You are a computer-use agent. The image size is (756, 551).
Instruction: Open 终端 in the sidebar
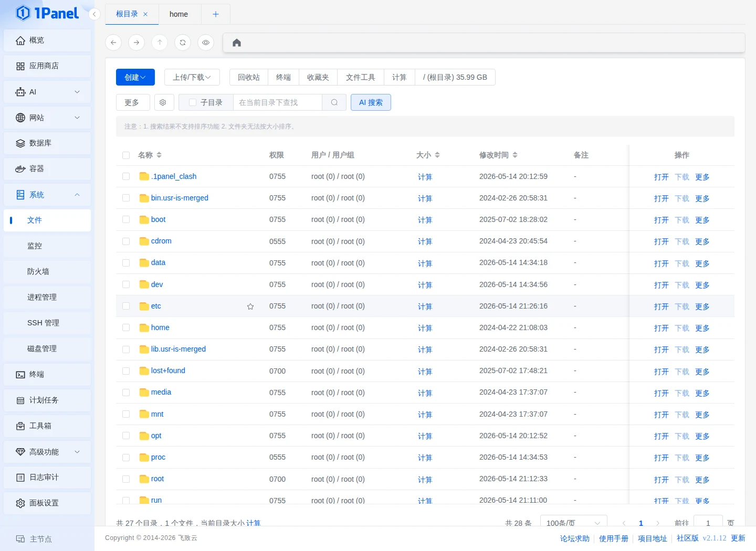(x=47, y=375)
